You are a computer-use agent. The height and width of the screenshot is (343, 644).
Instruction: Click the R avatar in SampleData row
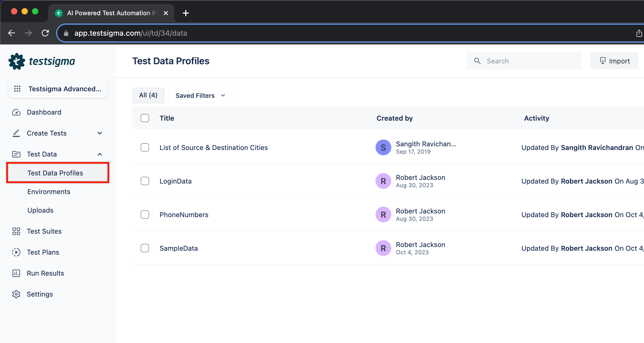pyautogui.click(x=383, y=248)
